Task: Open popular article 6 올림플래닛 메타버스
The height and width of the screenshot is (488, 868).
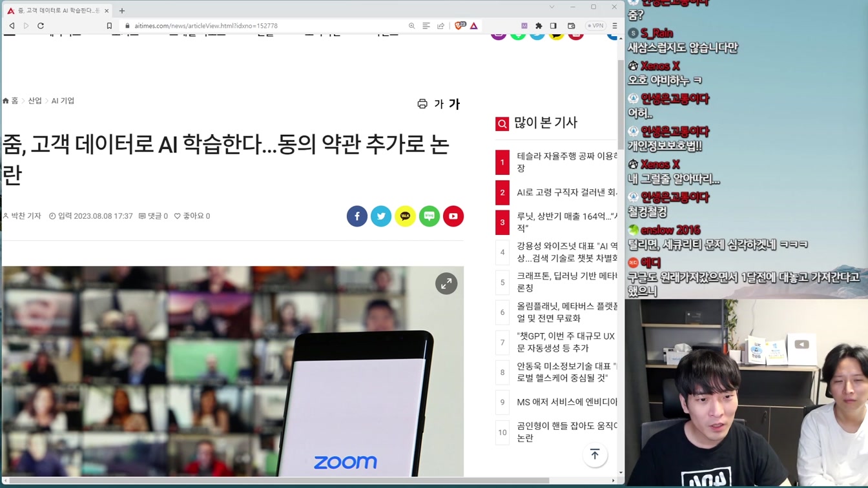Action: 567,312
